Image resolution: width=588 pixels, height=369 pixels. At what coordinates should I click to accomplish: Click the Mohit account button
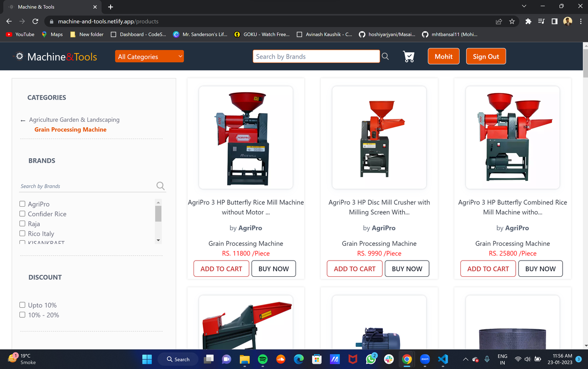coord(443,56)
